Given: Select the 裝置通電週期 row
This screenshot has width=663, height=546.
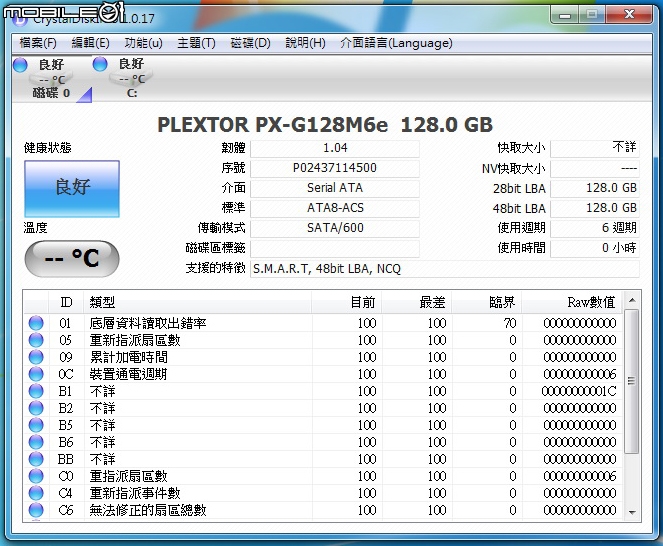Looking at the screenshot, I should click(323, 374).
